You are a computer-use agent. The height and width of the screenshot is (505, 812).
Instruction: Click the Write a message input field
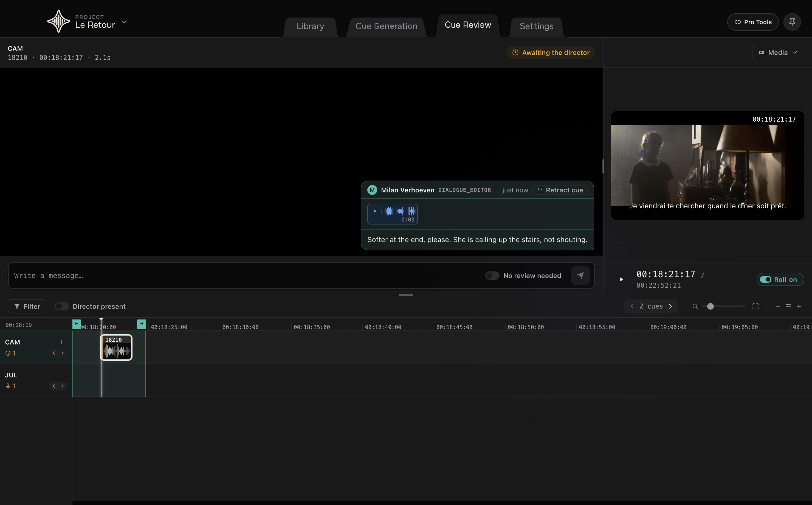coord(247,276)
